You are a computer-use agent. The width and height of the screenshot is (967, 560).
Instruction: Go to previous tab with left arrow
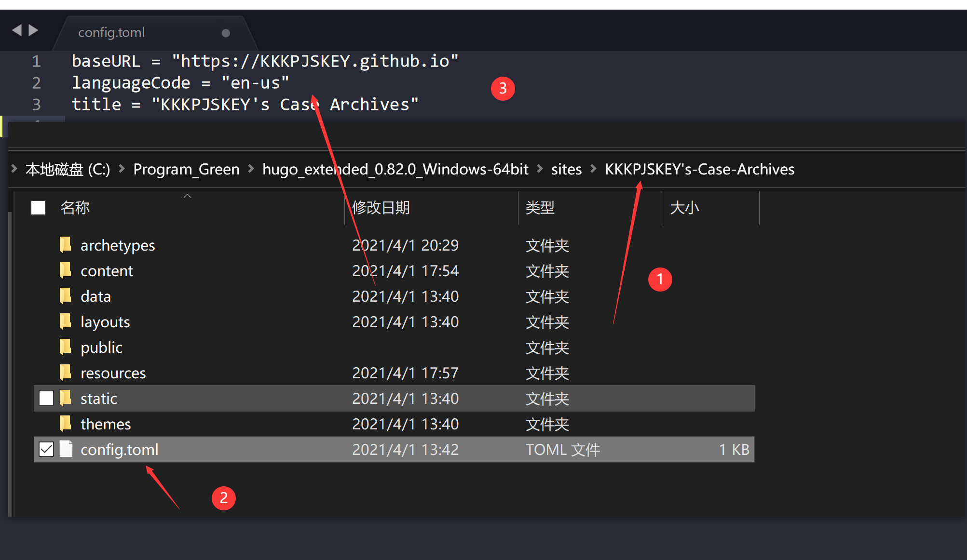pos(17,30)
